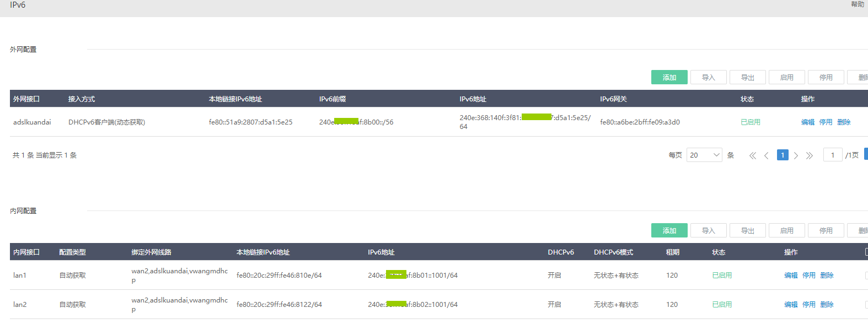The width and height of the screenshot is (868, 324).
Task: Click the previous page arrow
Action: click(767, 155)
